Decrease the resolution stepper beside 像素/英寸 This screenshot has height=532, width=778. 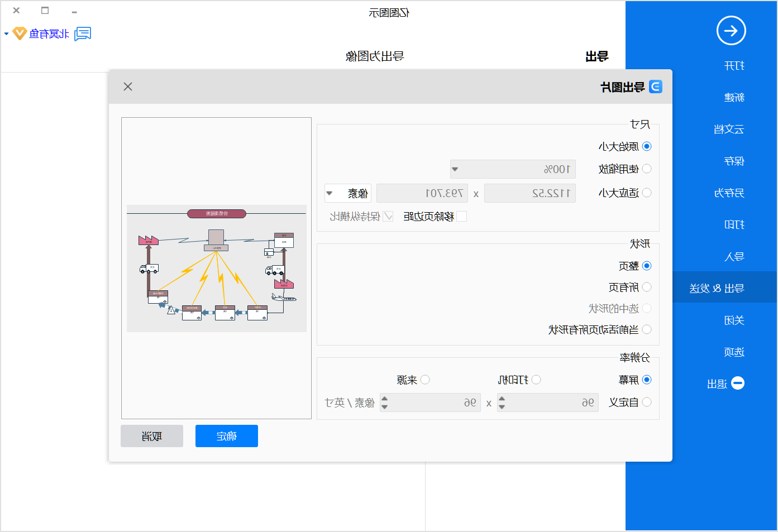384,407
